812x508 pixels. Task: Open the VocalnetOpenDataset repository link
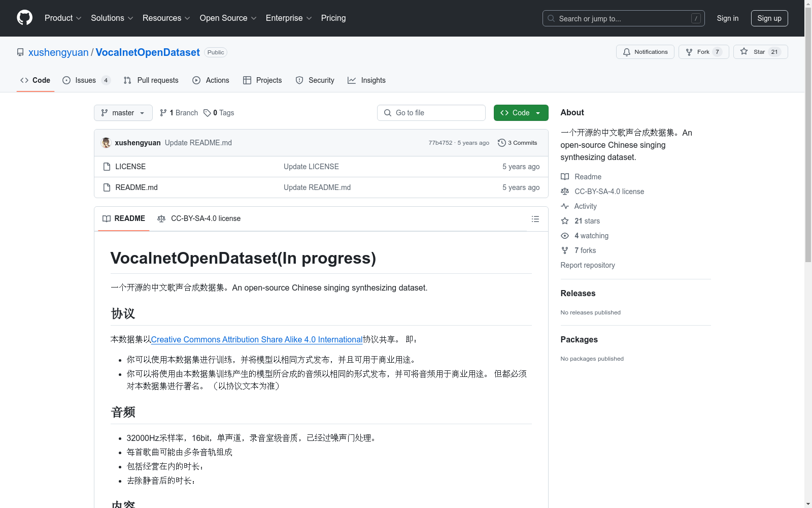coord(148,52)
